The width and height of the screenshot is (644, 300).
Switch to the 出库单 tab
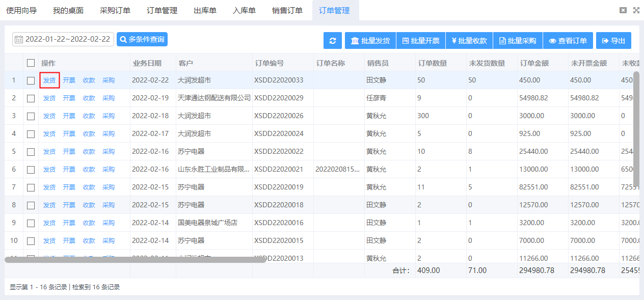point(204,10)
